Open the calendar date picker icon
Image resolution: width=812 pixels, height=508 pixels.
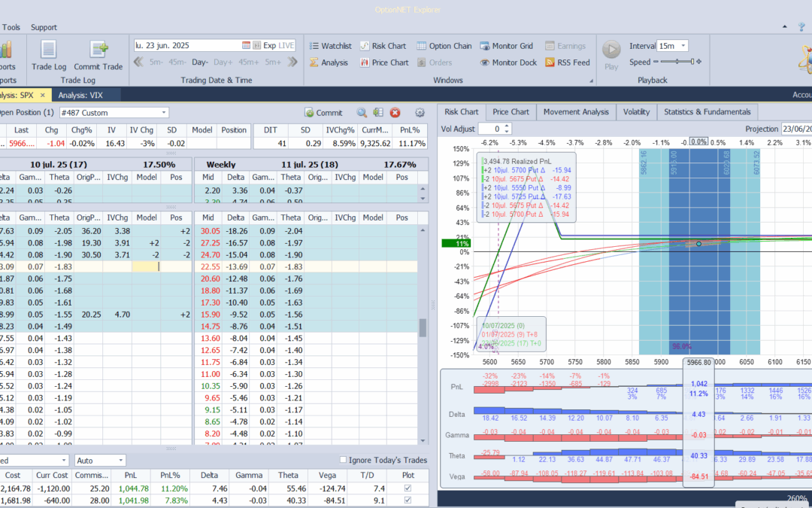point(246,46)
